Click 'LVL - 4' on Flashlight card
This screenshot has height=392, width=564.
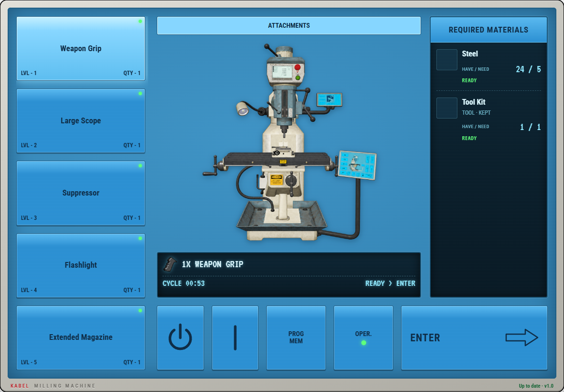29,290
